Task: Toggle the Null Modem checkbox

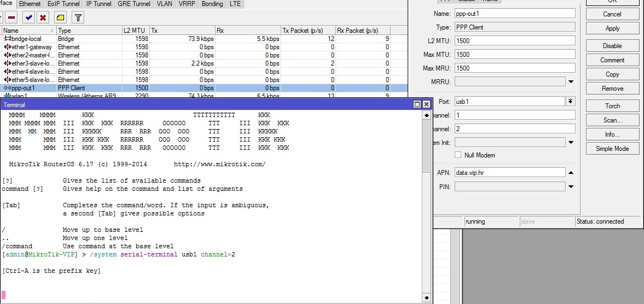Action: coord(458,155)
